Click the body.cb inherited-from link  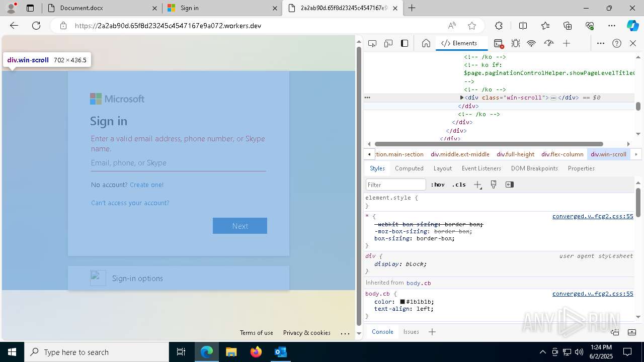(419, 283)
